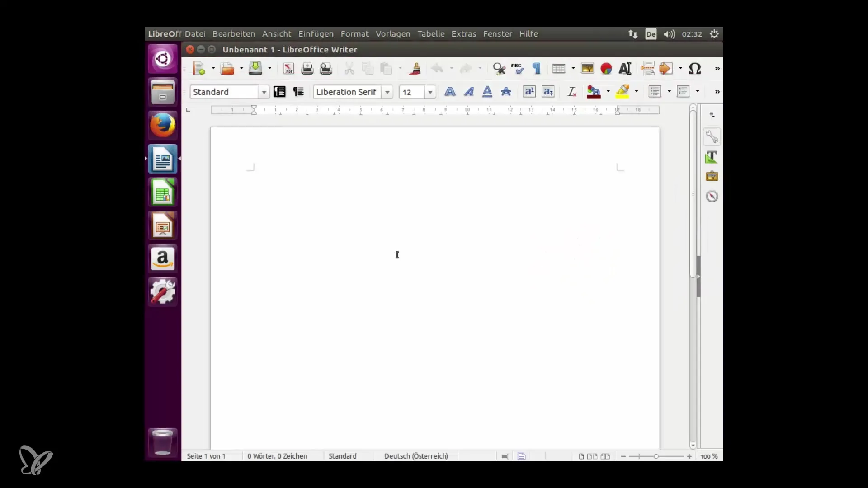
Task: Expand the font size 12 dropdown
Action: pos(430,92)
